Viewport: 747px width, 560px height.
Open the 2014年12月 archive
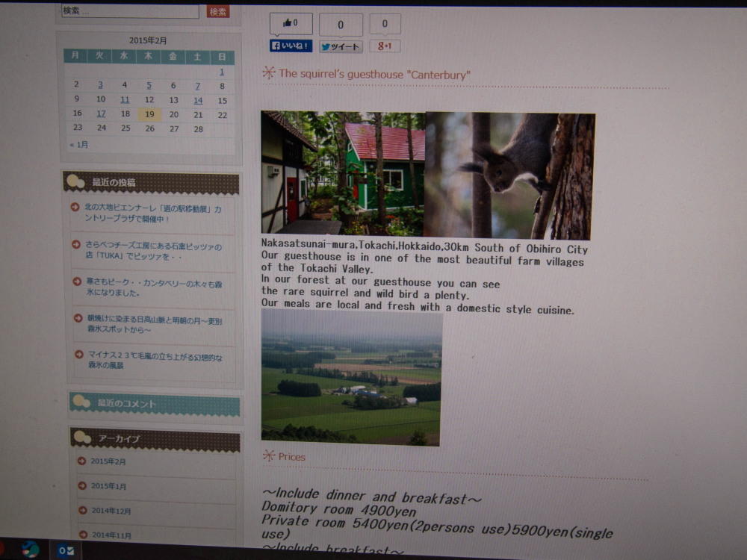[x=111, y=511]
